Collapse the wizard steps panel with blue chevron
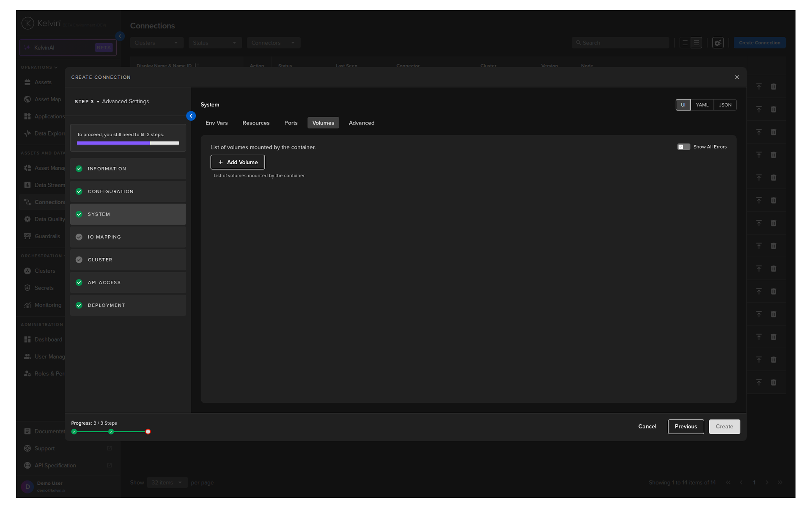Viewport: 812px width, 508px height. (191, 116)
